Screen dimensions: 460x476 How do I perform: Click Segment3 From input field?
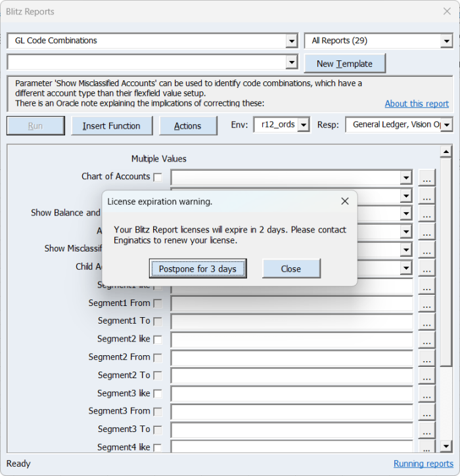292,412
